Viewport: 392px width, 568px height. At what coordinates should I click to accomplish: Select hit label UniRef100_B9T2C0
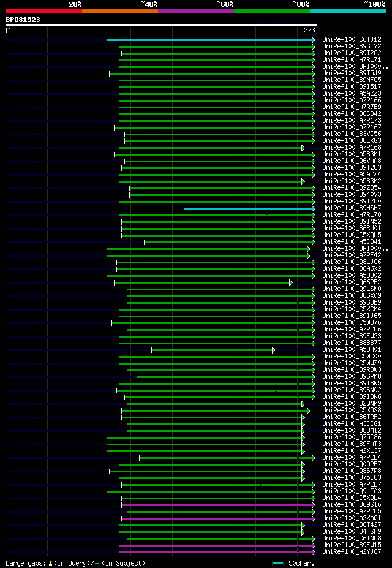[352, 202]
